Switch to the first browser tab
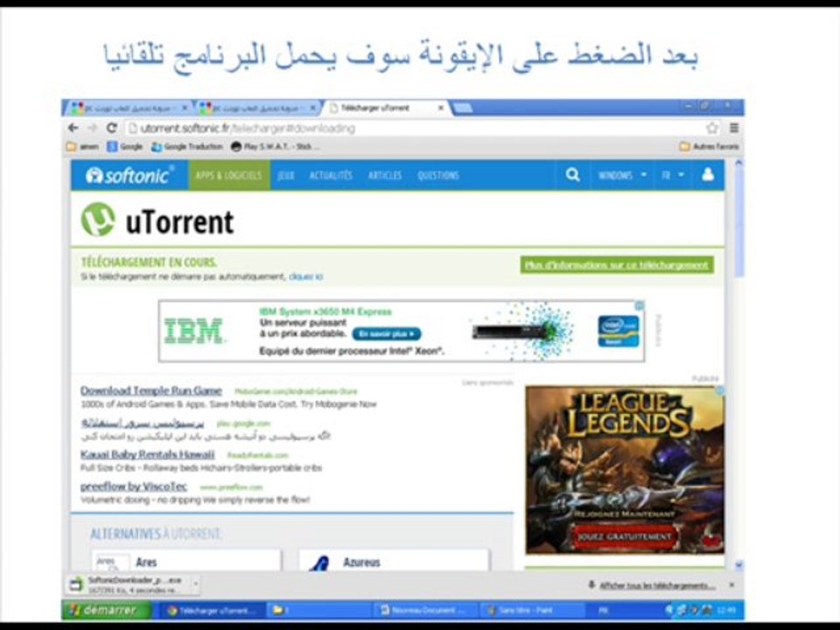The height and width of the screenshot is (630, 840). click(129, 108)
